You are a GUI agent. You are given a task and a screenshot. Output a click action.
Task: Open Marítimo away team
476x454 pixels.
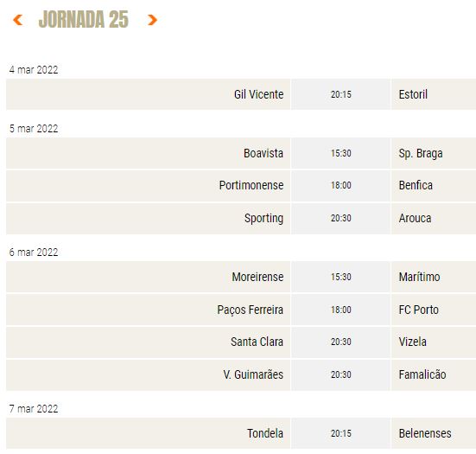point(419,277)
